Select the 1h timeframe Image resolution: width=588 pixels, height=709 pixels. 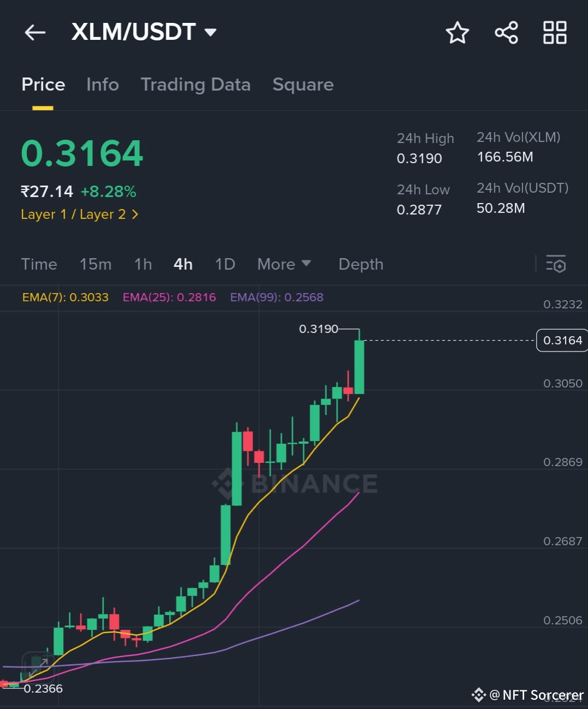pos(143,264)
